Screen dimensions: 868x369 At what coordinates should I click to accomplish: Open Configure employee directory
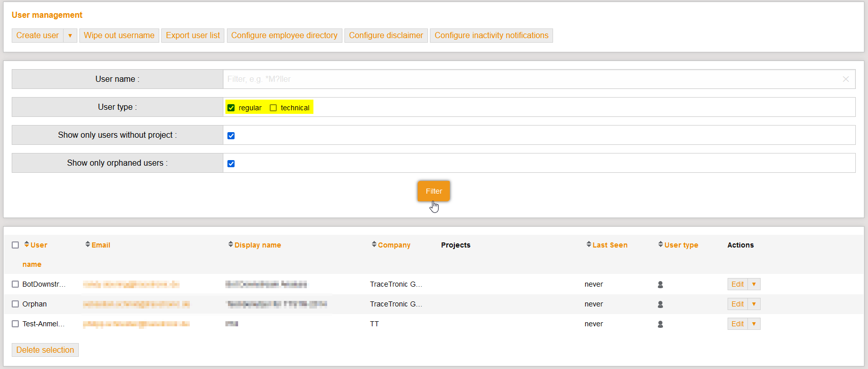(x=284, y=36)
